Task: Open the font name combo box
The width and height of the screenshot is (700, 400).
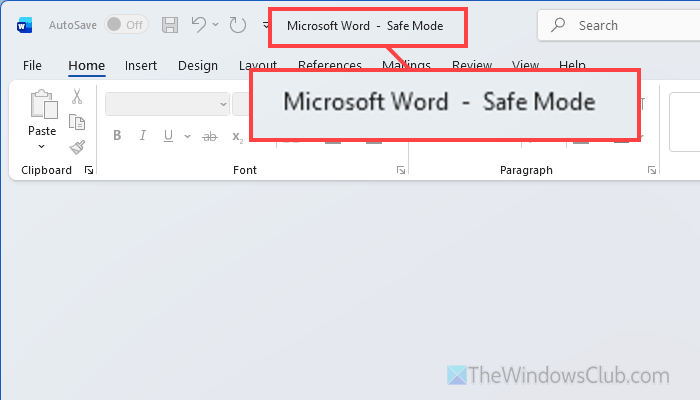Action: (x=167, y=104)
